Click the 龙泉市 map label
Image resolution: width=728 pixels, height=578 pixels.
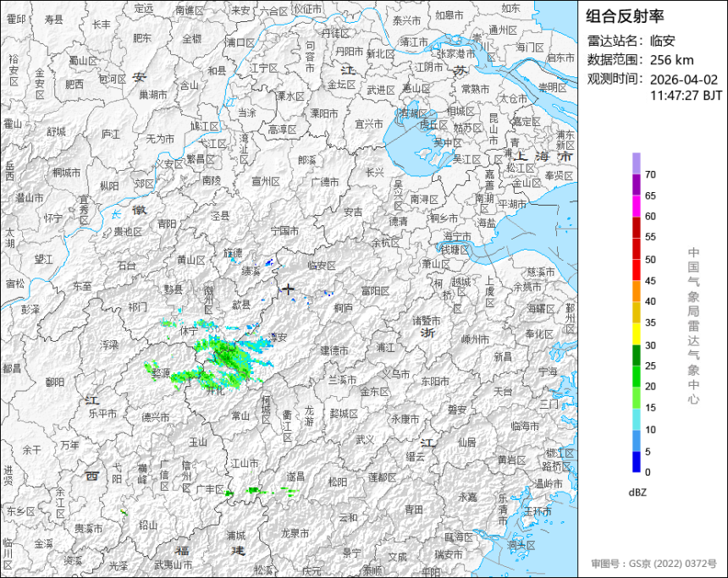[x=295, y=533]
